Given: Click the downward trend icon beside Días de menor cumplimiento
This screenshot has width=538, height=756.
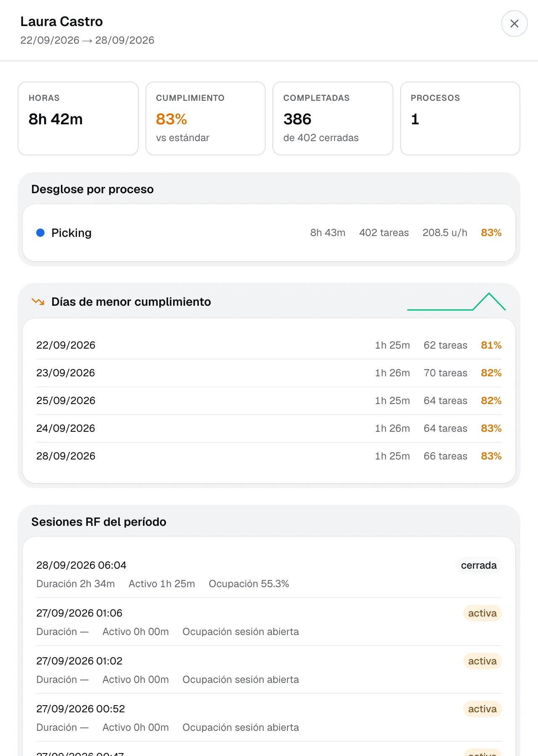Looking at the screenshot, I should (x=38, y=302).
